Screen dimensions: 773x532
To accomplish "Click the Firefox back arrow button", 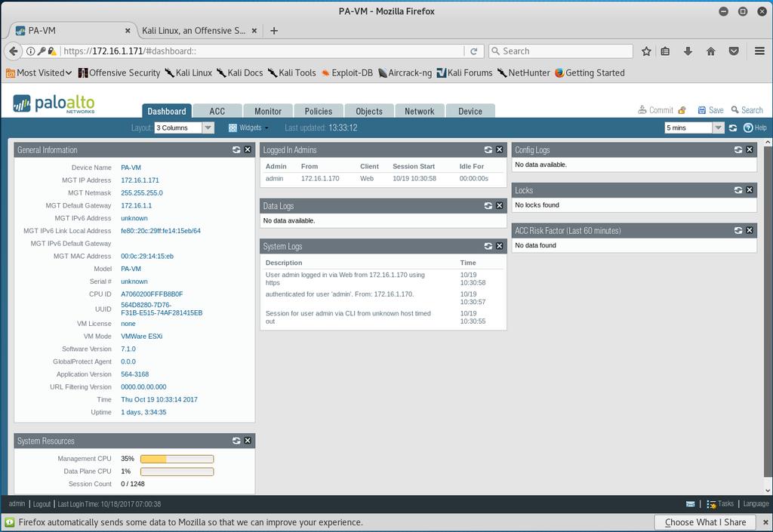I will pos(14,51).
